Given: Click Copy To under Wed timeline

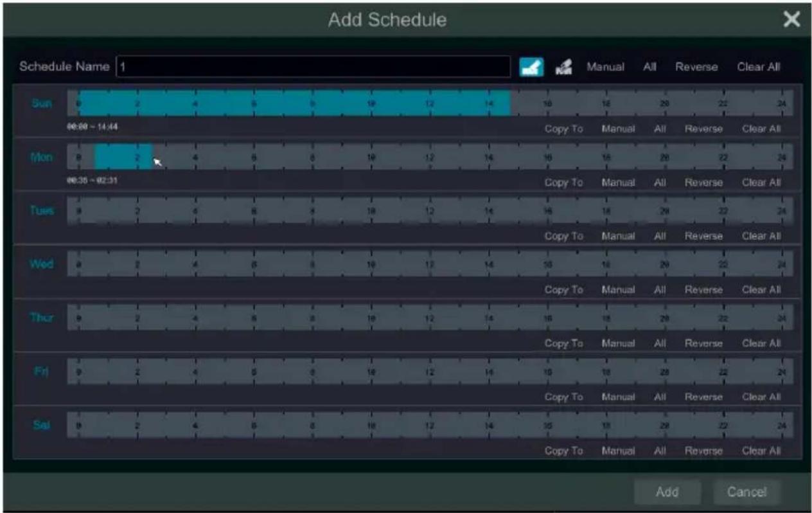Looking at the screenshot, I should [x=563, y=290].
